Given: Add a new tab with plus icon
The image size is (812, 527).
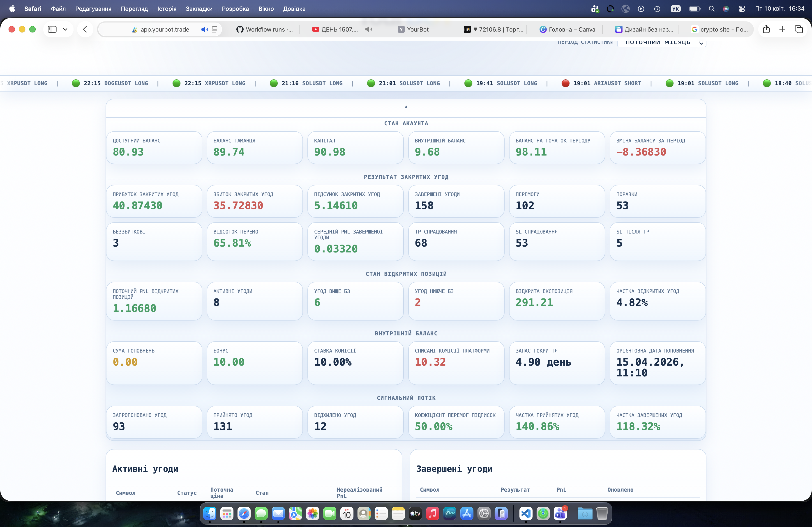Looking at the screenshot, I should click(782, 29).
